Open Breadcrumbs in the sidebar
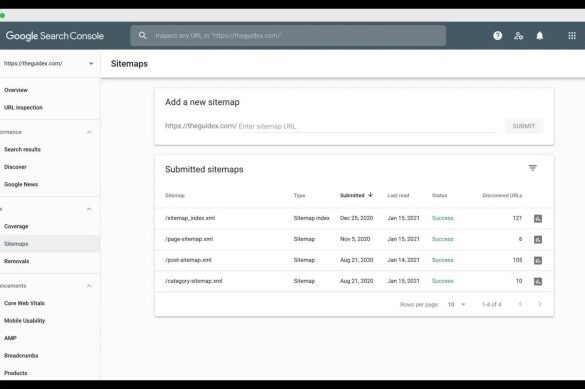Image resolution: width=585 pixels, height=389 pixels. (x=21, y=355)
